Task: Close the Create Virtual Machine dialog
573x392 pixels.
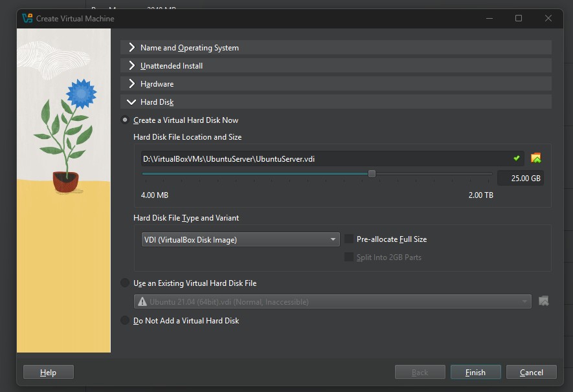Action: coord(548,18)
